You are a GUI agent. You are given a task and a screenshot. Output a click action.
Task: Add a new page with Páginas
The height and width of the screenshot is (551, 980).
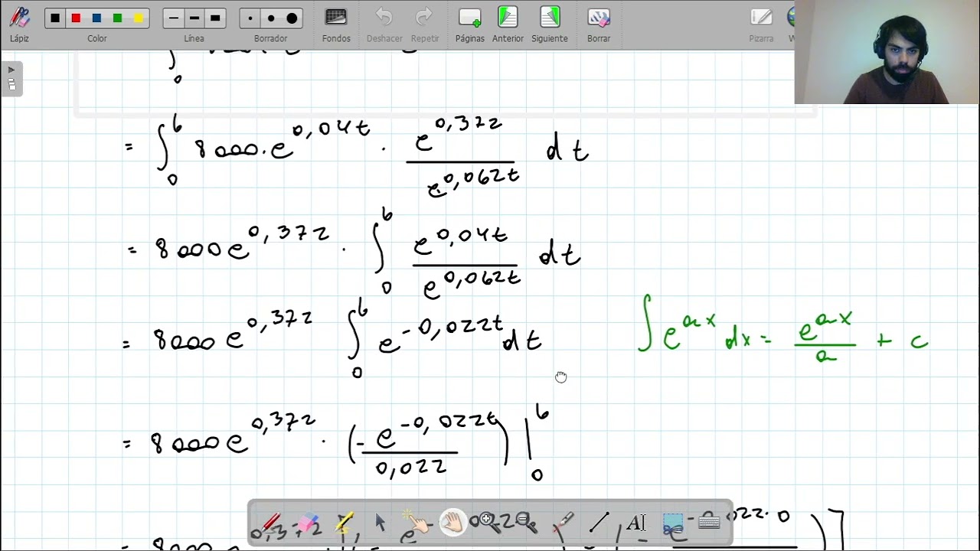pos(469,24)
